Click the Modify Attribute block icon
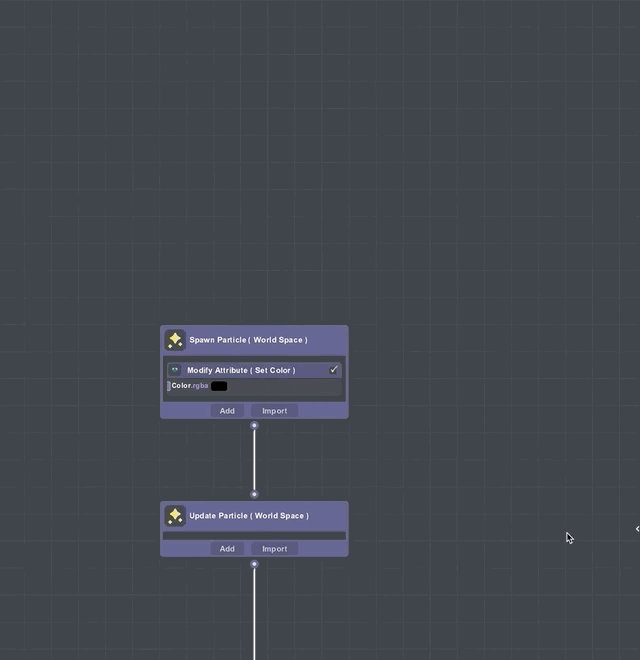Image resolution: width=640 pixels, height=660 pixels. (x=175, y=370)
